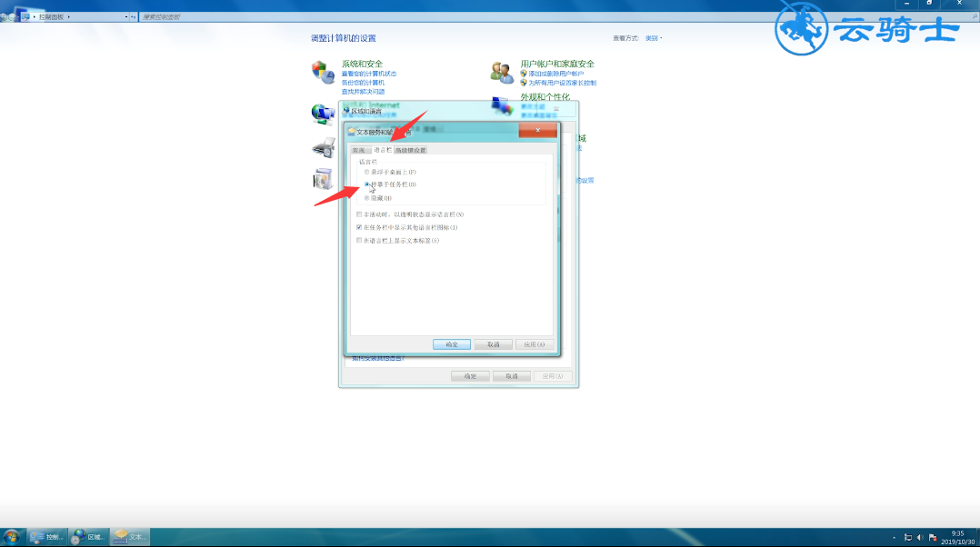The height and width of the screenshot is (547, 980).
Task: Select the 隐藏 radio option
Action: tap(367, 198)
